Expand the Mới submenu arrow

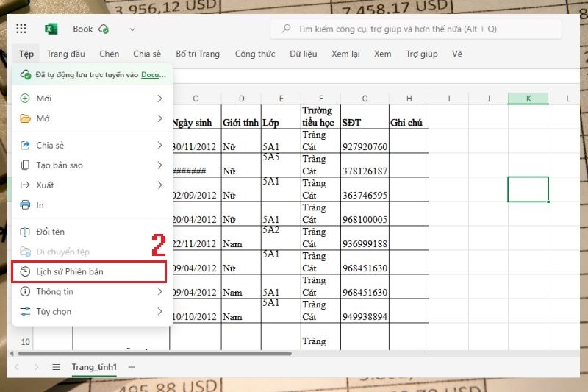pos(159,99)
